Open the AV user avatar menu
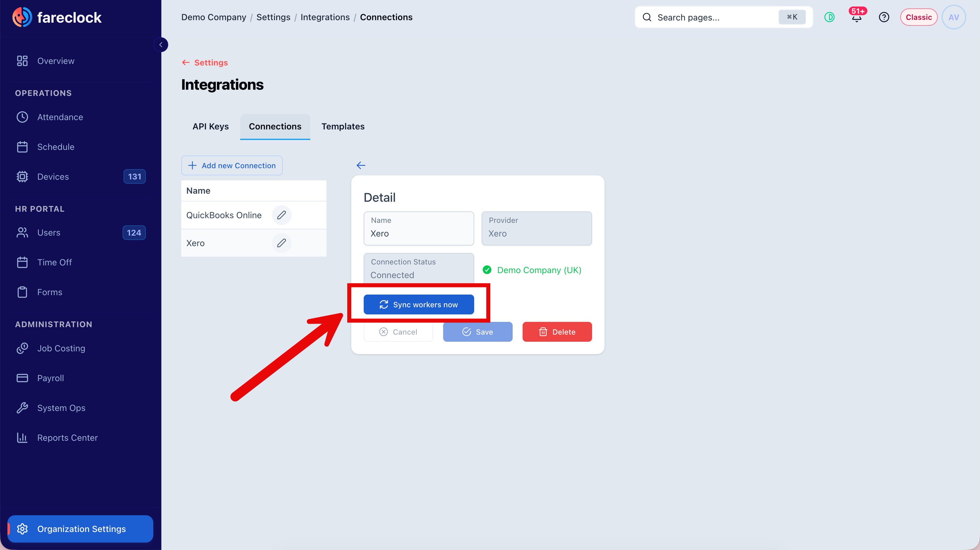 (953, 17)
